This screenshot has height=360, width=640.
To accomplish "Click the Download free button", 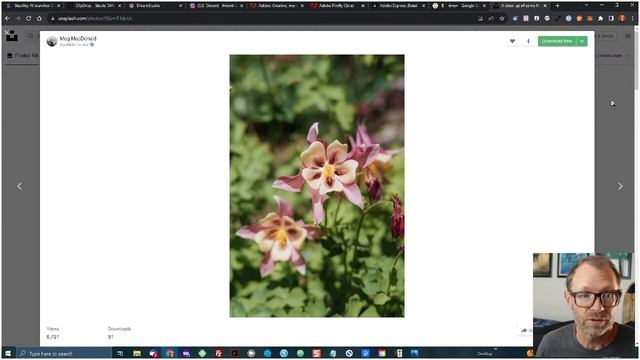I will pos(557,41).
